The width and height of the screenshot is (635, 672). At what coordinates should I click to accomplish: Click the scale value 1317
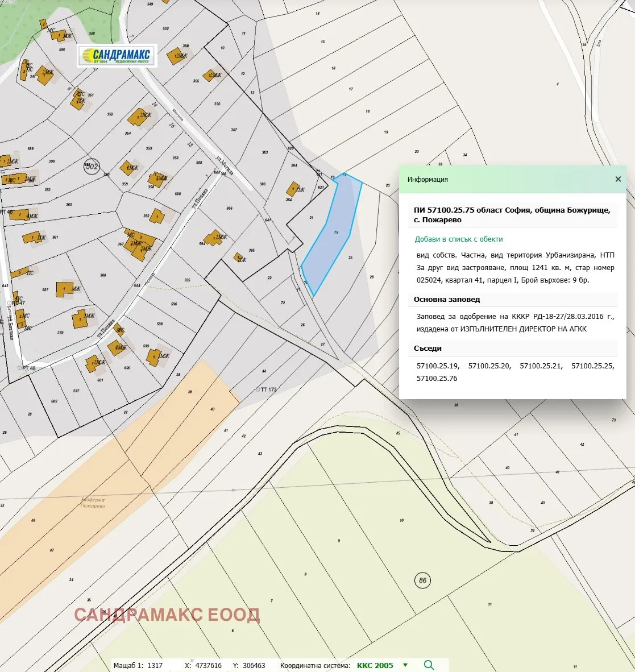click(x=155, y=665)
